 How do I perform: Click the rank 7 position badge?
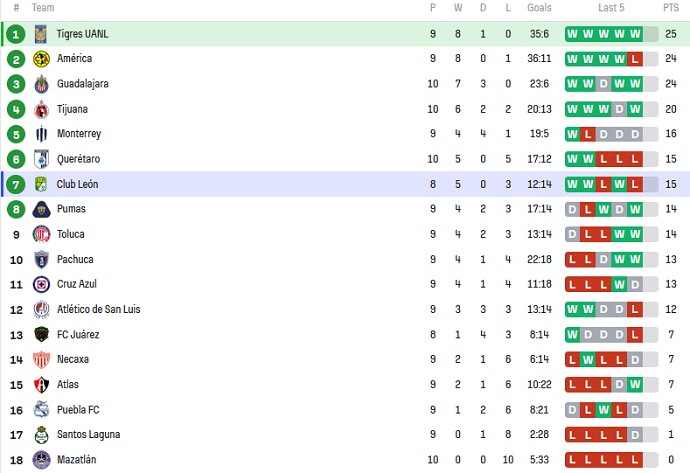point(15,184)
